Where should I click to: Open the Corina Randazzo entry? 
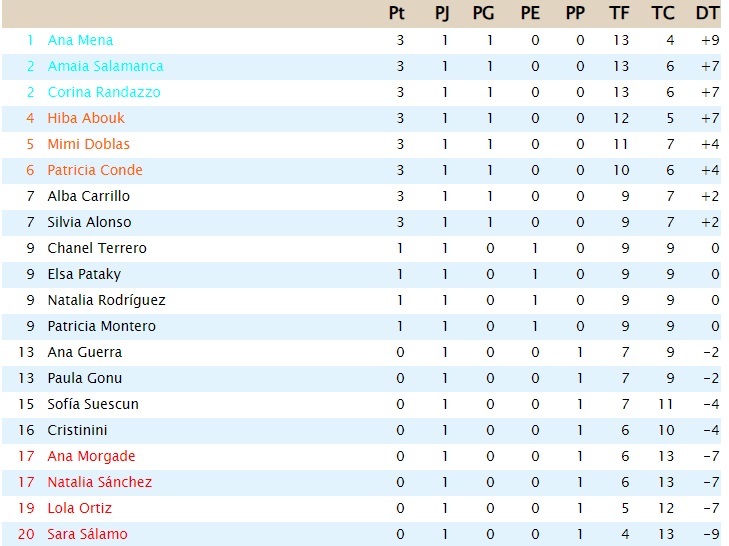(104, 93)
